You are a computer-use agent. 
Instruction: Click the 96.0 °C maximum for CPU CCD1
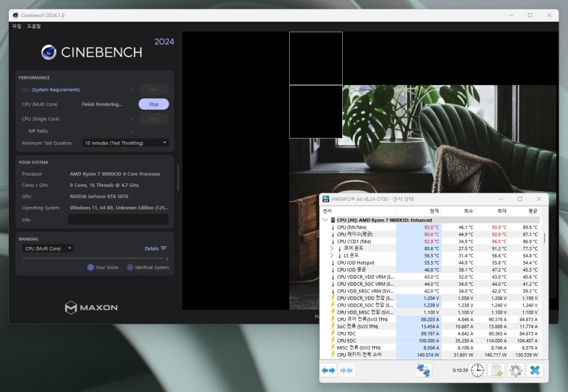[499, 242]
